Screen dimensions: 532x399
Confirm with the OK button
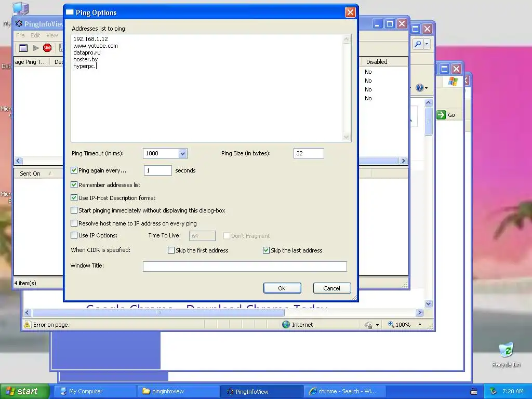coord(282,288)
